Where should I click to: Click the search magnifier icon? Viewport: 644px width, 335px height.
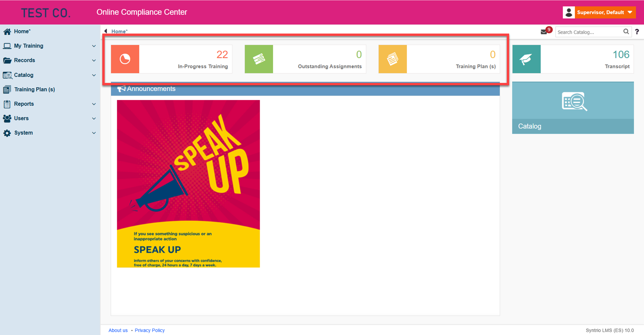626,32
